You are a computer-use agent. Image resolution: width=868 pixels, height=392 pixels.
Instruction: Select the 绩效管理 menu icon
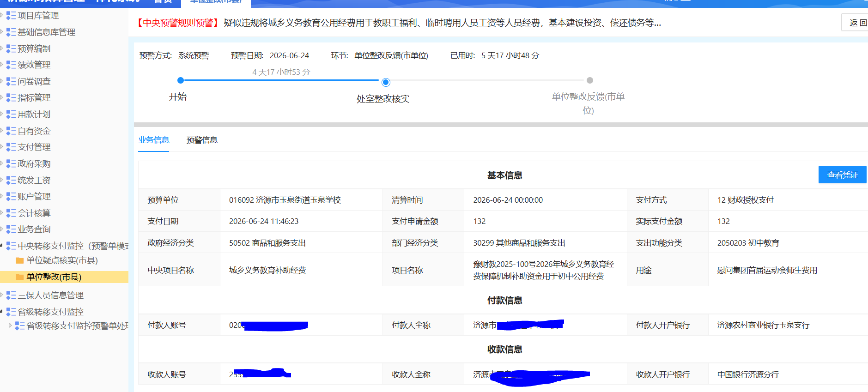pyautogui.click(x=11, y=65)
